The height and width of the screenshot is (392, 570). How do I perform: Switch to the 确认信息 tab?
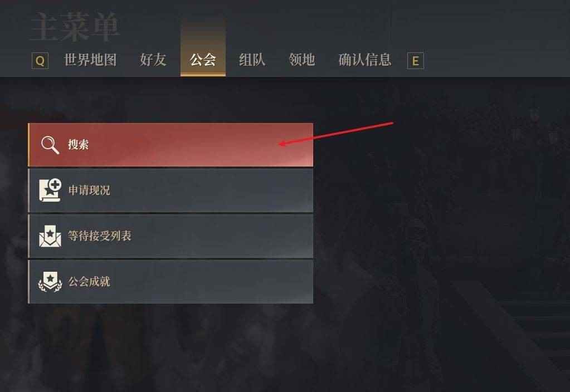pos(364,60)
